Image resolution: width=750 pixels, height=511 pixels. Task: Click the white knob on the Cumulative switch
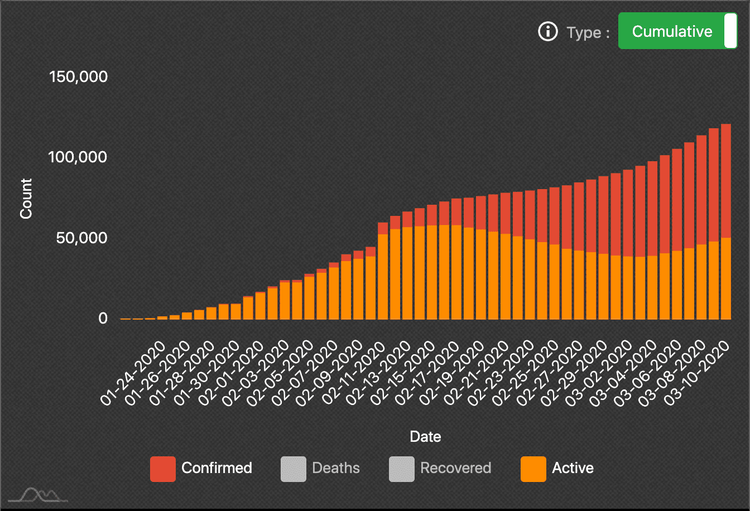(x=728, y=32)
